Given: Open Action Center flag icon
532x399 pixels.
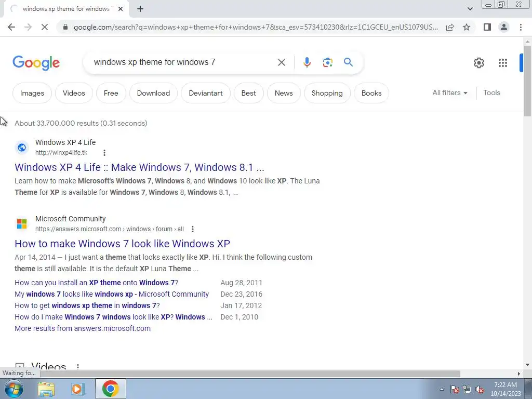Looking at the screenshot, I should (x=455, y=389).
